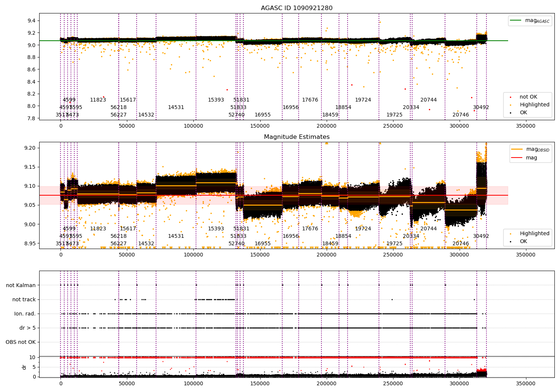
Task: Click obsid label 30492 in middle plot
Action: coord(481,236)
